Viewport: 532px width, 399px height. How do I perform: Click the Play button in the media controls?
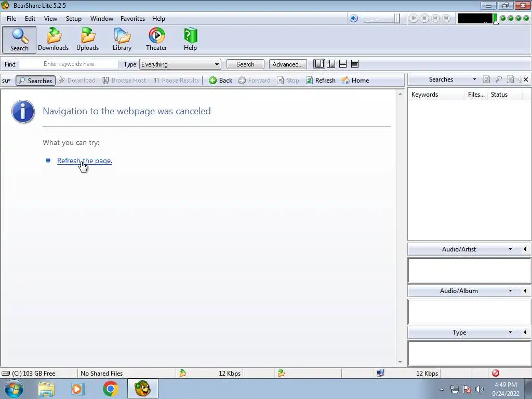click(413, 18)
